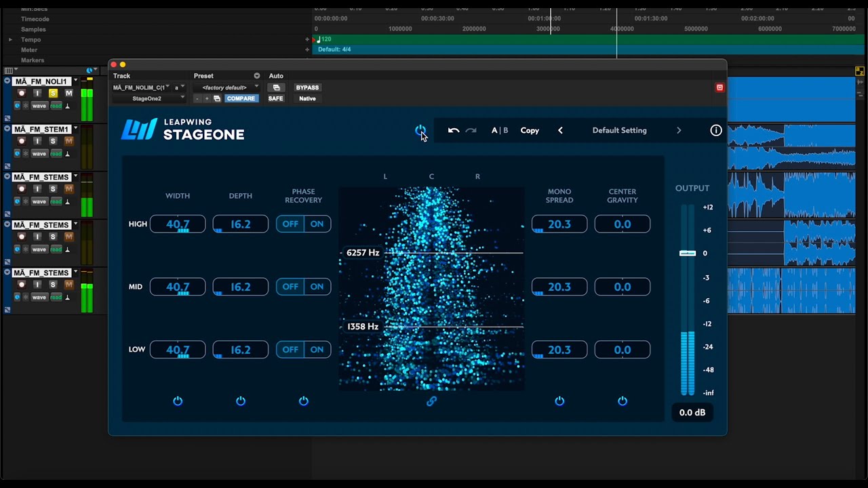The width and height of the screenshot is (868, 488).
Task: Click the copy settings icon beside COMPARE
Action: 217,98
